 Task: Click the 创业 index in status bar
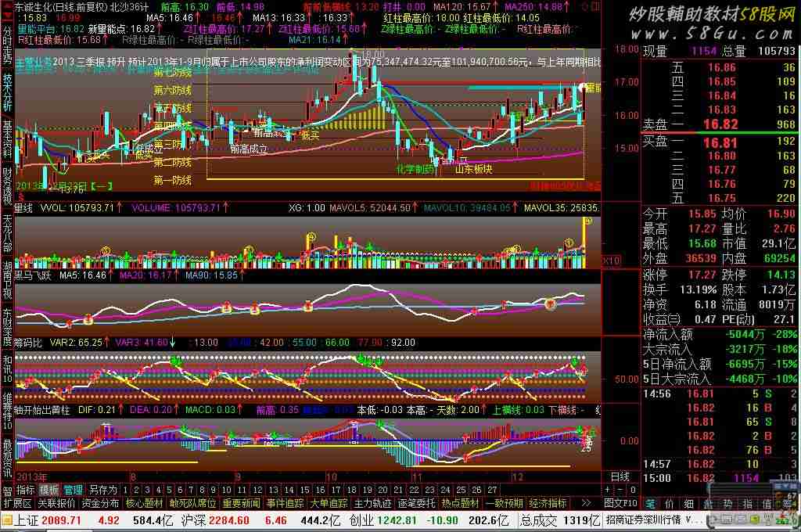pos(361,521)
